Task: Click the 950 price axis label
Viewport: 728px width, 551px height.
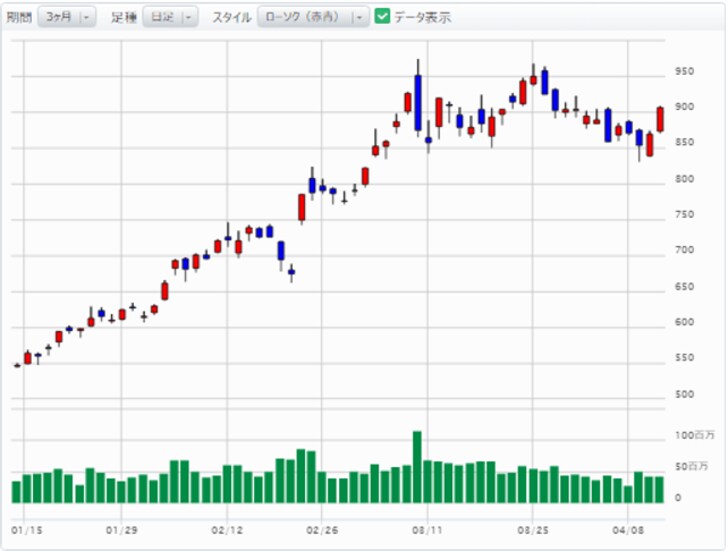Action: point(685,72)
